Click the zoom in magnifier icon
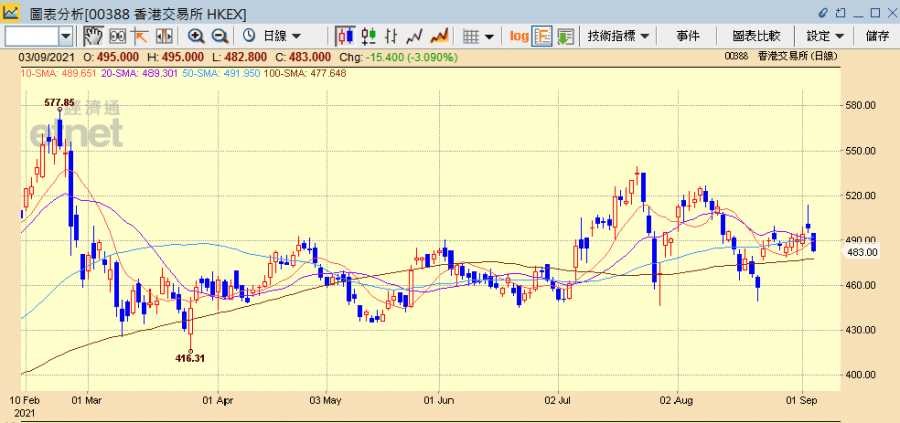Screen dimensions: 900x423 [x=196, y=36]
